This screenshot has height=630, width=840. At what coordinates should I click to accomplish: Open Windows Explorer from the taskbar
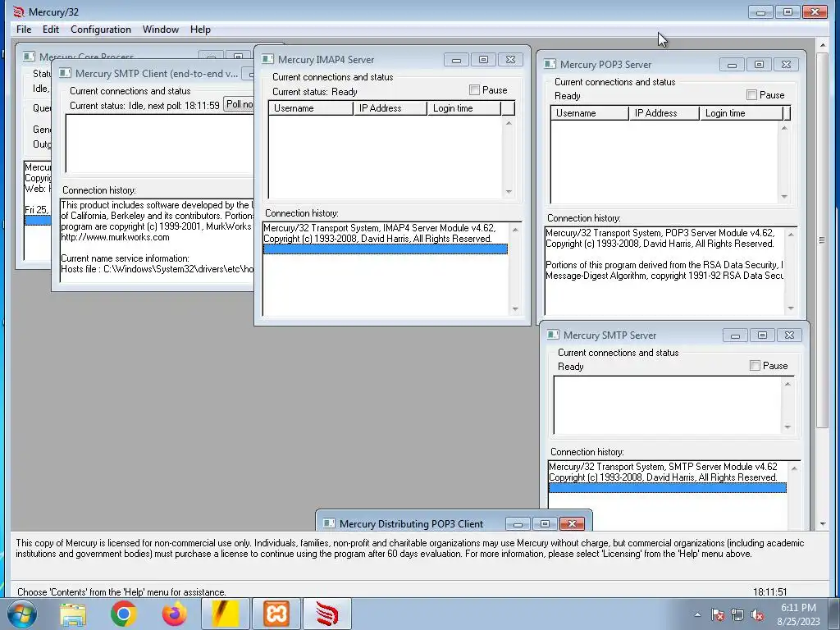[72, 614]
